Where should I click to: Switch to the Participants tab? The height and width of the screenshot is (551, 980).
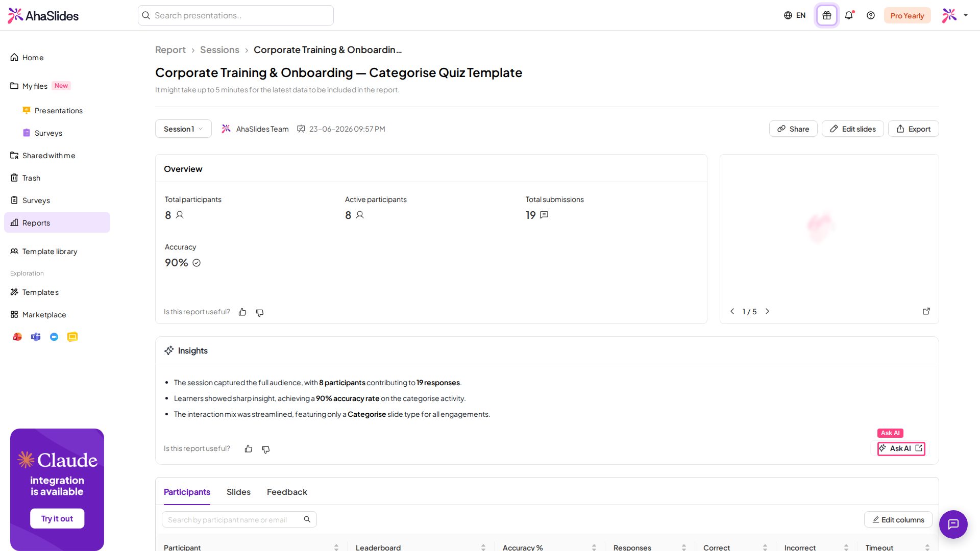point(187,492)
